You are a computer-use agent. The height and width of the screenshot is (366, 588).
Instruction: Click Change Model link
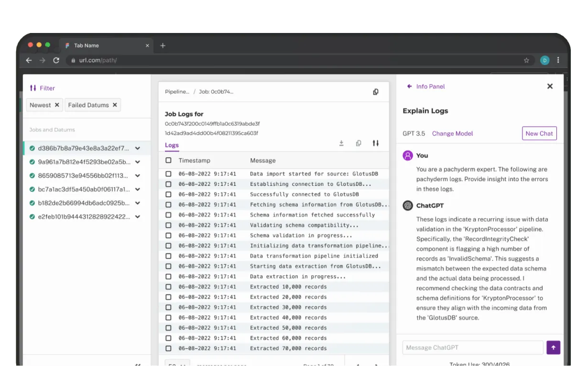[x=452, y=133]
